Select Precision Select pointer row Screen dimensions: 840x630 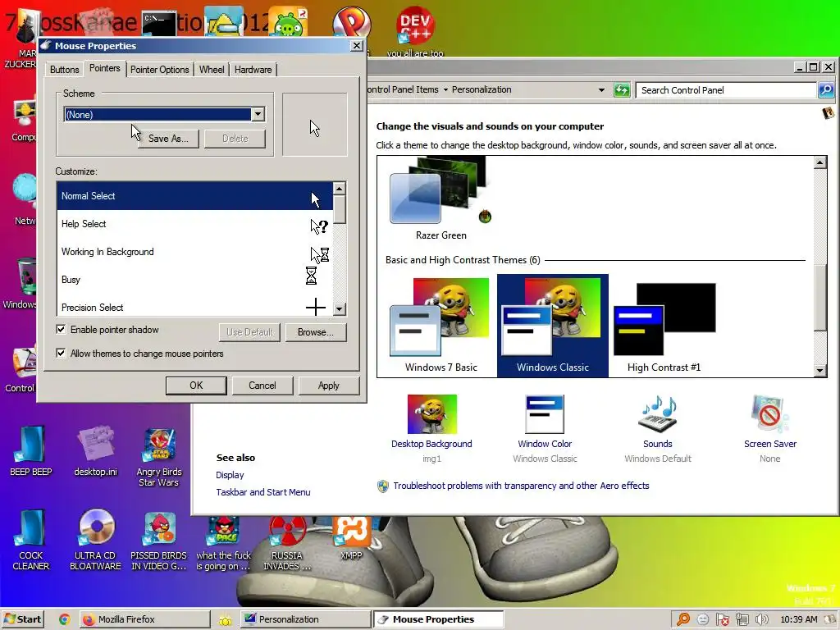[x=194, y=307]
